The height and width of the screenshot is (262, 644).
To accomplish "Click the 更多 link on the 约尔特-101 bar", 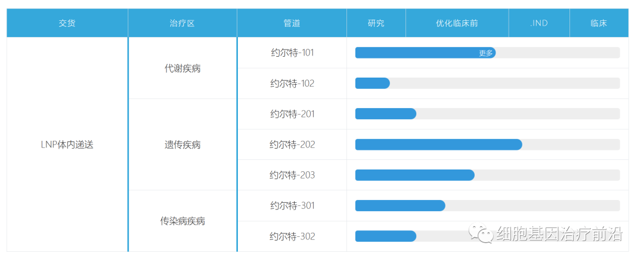I will [x=486, y=53].
